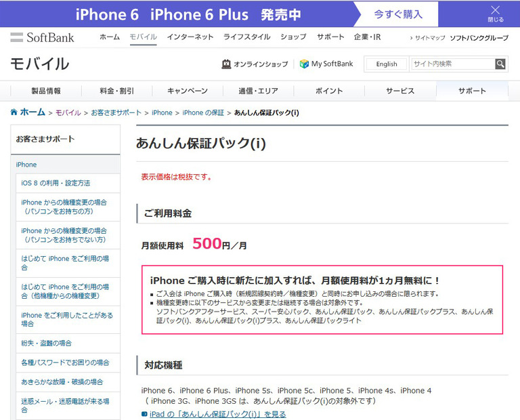Screen dimensions: 520x420
Task: Open 機種変更 (パソコンをお持ちの方) sidebar link
Action: coord(68,207)
